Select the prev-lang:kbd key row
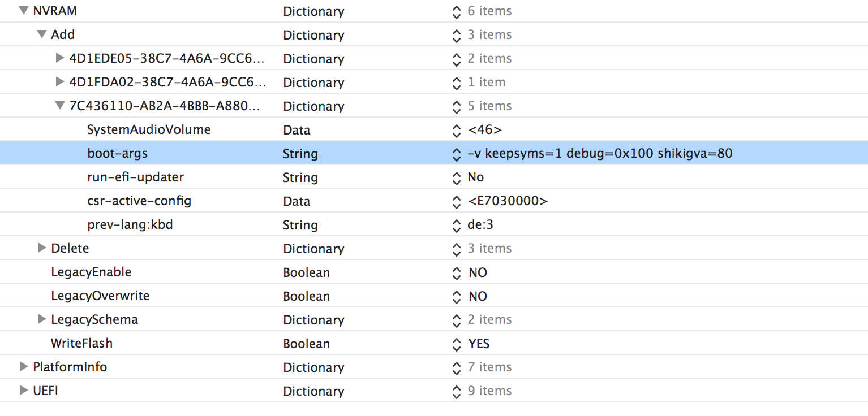 [x=130, y=225]
